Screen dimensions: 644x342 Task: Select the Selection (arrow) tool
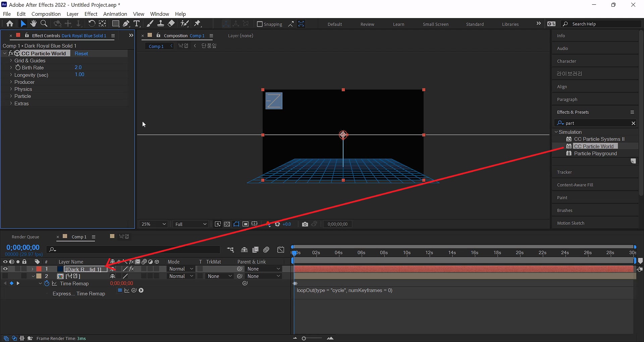(23, 23)
